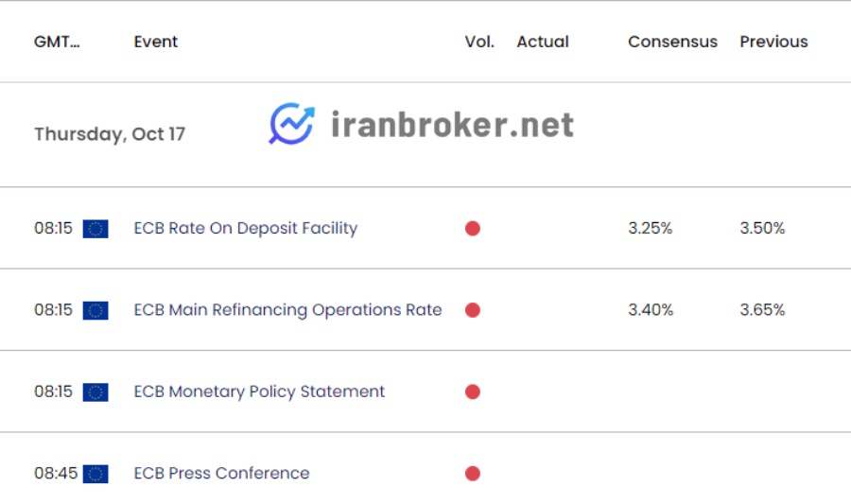Click the Consensus column header
This screenshot has width=851, height=504.
click(673, 42)
